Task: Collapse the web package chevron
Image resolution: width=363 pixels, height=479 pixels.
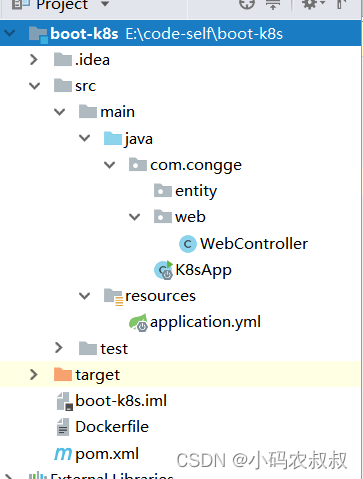Action: (134, 217)
